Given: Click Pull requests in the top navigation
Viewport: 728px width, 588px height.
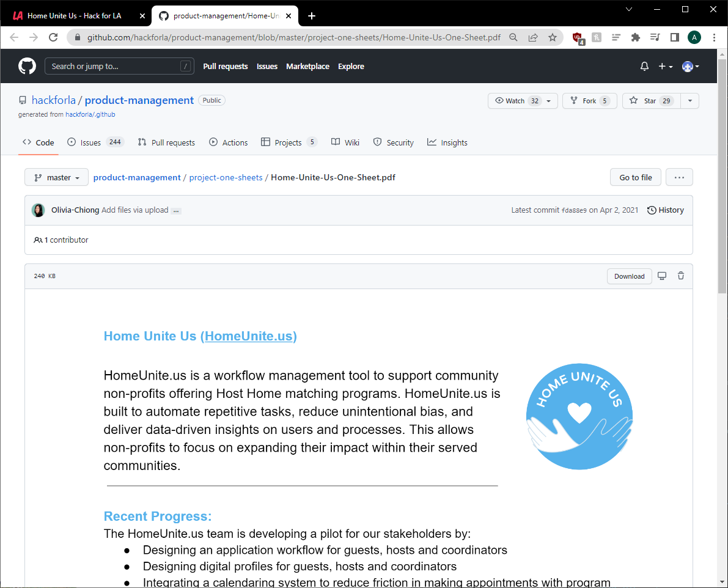Looking at the screenshot, I should click(225, 67).
